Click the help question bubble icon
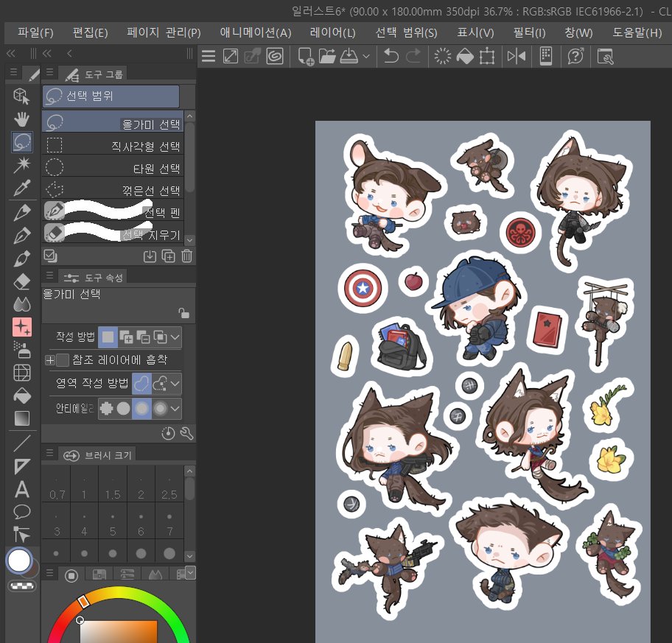This screenshot has height=643, width=672. pos(575,56)
